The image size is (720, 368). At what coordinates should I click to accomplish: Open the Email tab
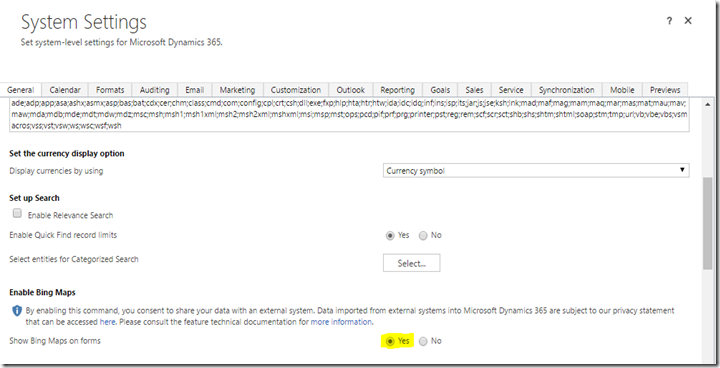point(194,90)
